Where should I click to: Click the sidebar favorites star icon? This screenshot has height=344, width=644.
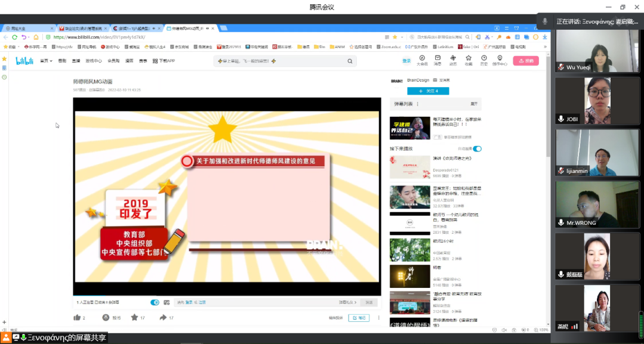[x=4, y=58]
